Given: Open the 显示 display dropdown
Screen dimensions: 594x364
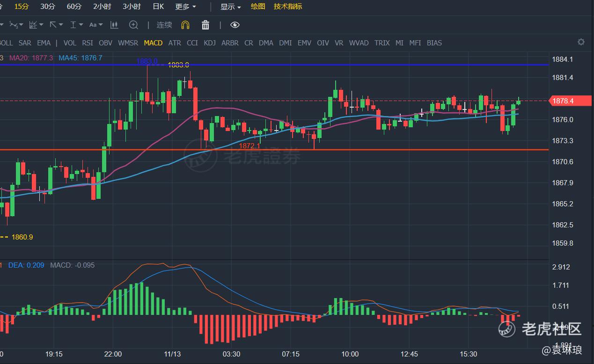Looking at the screenshot, I should [x=231, y=7].
